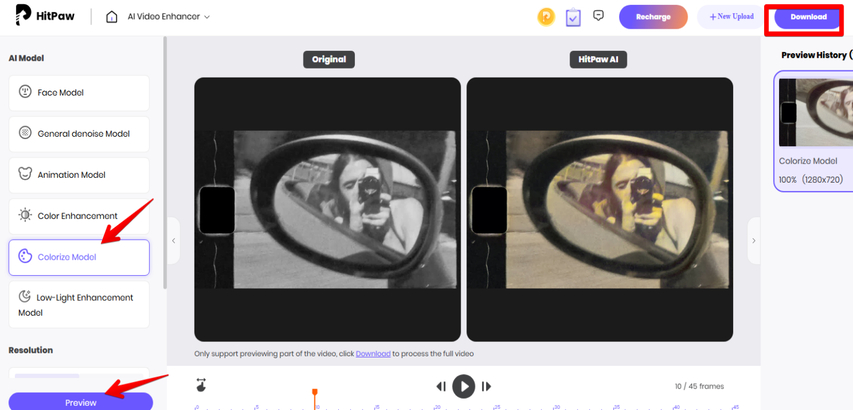Image resolution: width=853 pixels, height=410 pixels.
Task: Select the General Denoise Model option
Action: click(79, 134)
